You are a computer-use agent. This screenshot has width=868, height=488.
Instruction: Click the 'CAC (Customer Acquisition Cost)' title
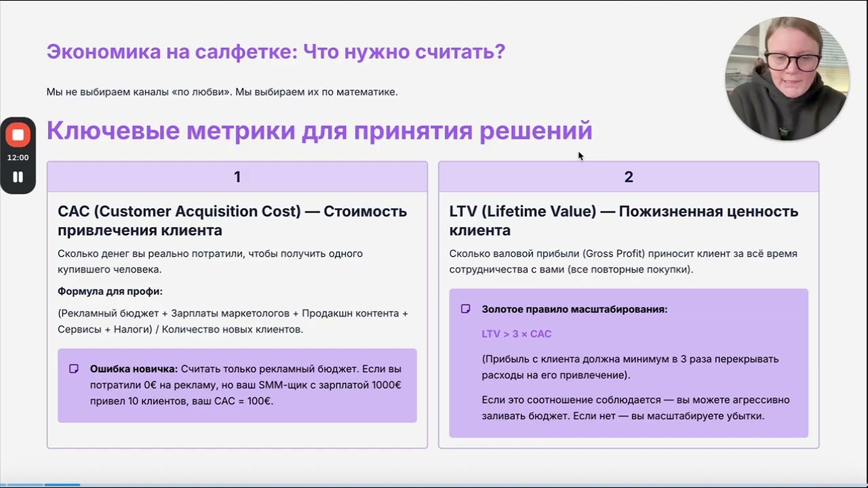pos(179,211)
